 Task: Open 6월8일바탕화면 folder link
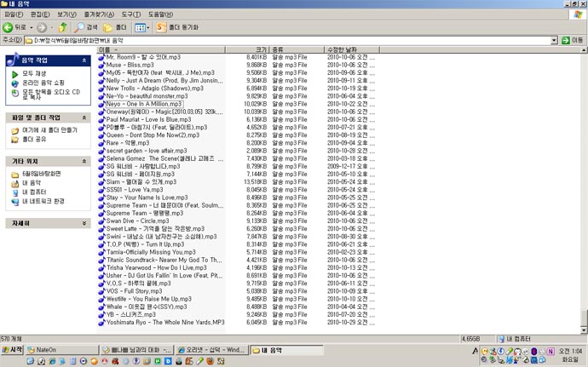(x=41, y=174)
